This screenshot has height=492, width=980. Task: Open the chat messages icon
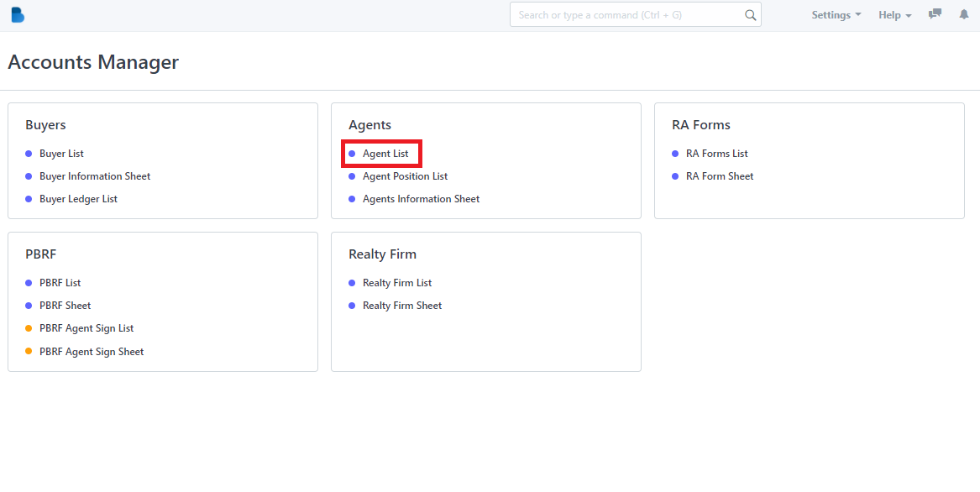[x=935, y=14]
